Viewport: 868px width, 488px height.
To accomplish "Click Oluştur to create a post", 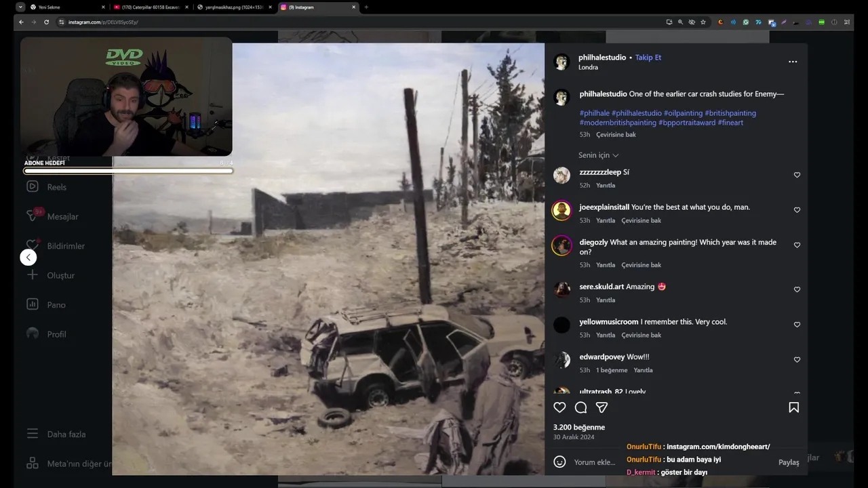I will tap(60, 275).
